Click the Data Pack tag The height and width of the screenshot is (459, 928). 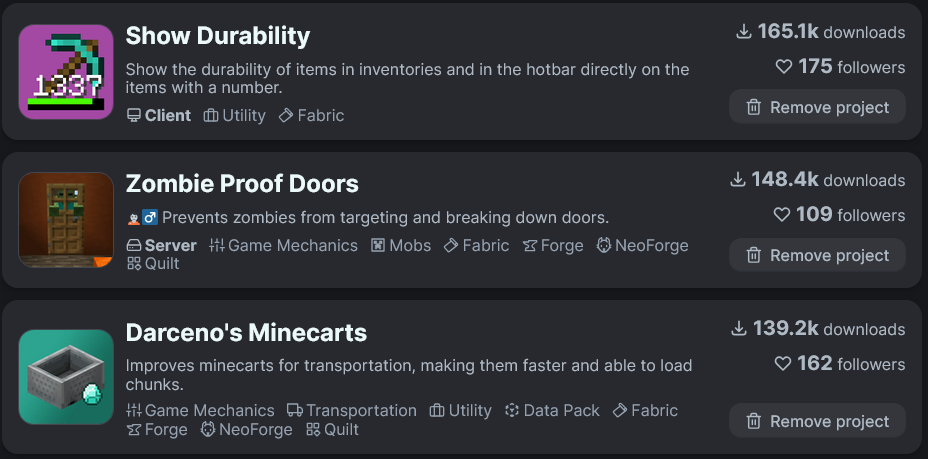pos(552,410)
